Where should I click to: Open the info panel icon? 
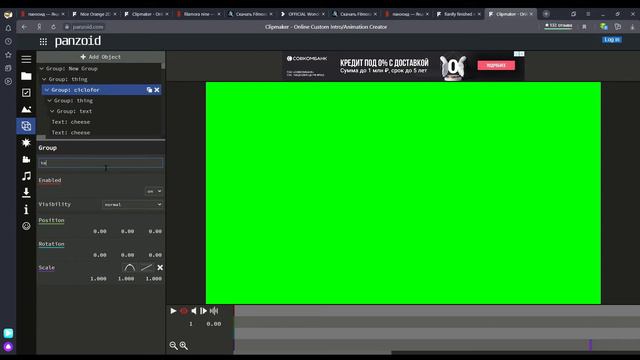26,209
